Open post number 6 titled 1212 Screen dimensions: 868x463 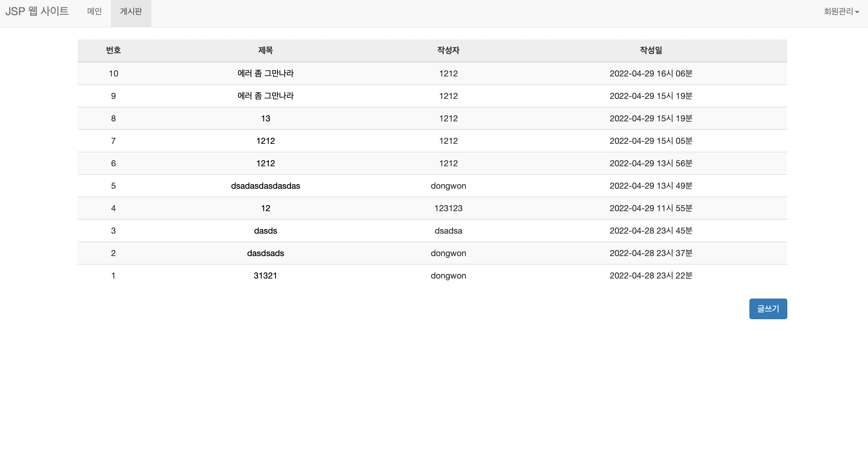pyautogui.click(x=265, y=164)
